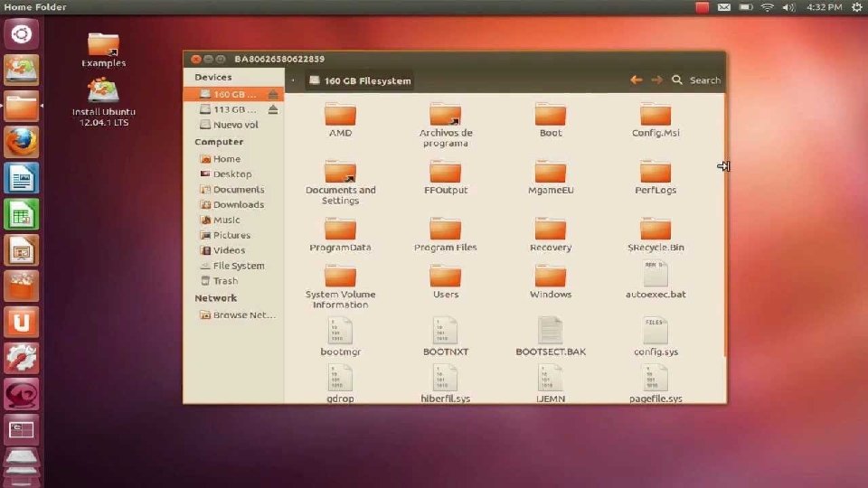Open Ubuntu Dash home launcher
The image size is (868, 488).
(x=22, y=34)
